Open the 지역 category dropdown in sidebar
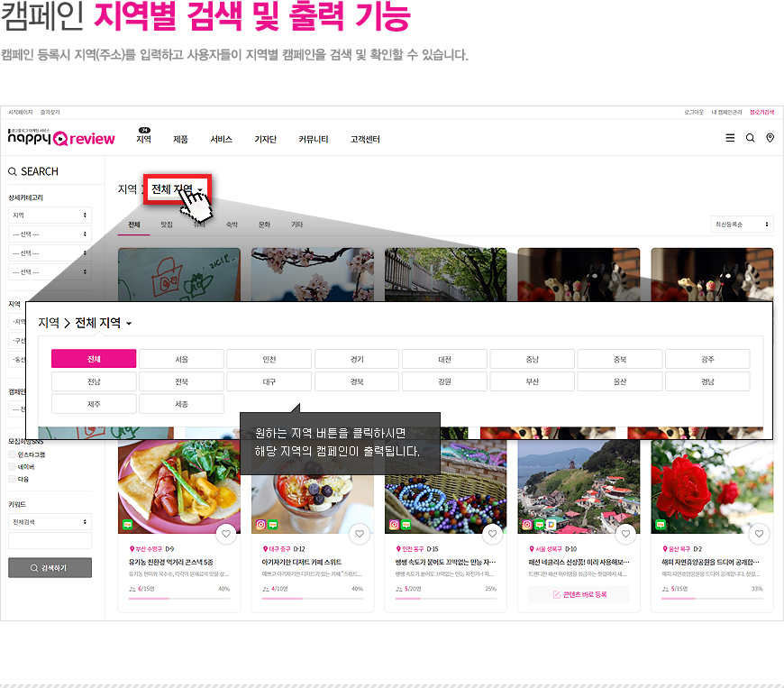Image resolution: width=784 pixels, height=688 pixels. point(50,216)
